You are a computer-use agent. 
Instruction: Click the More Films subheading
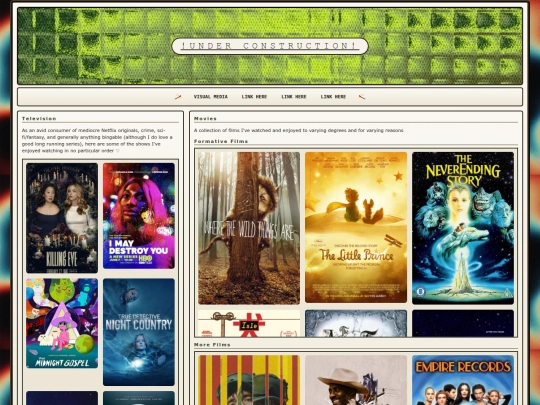212,344
